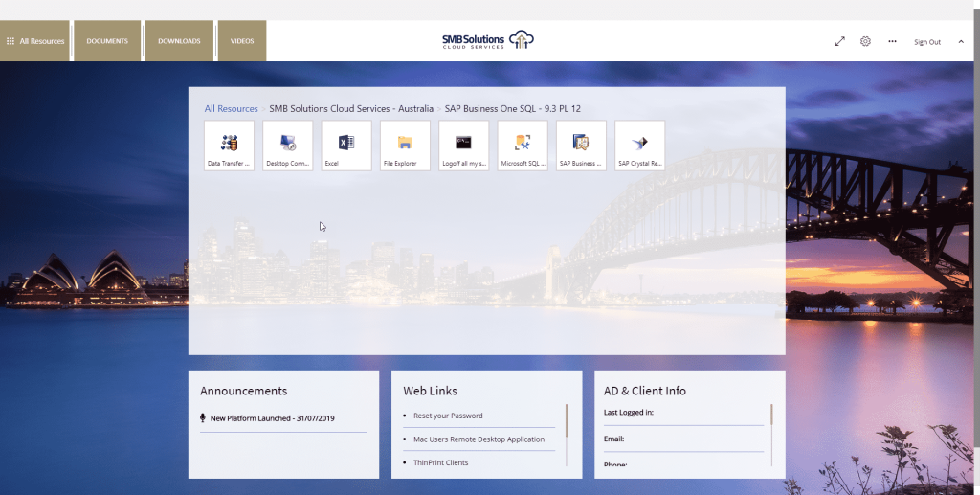Open the Excel application tile
This screenshot has height=495, width=980.
tap(346, 145)
